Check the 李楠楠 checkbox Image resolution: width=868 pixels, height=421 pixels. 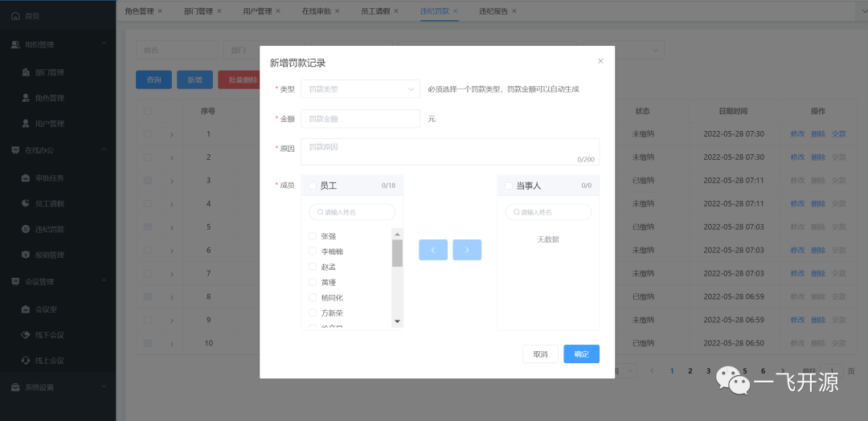coord(313,251)
